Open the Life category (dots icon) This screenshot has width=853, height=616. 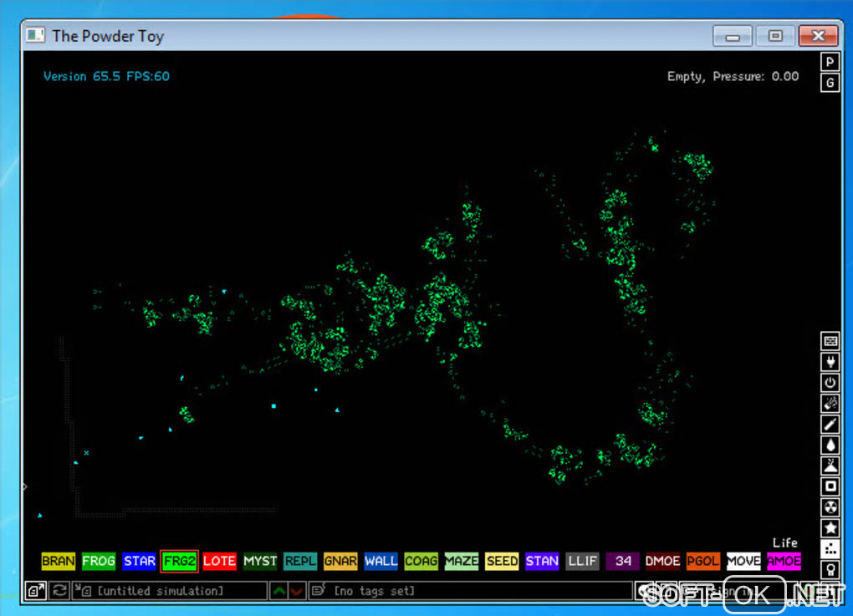(830, 548)
